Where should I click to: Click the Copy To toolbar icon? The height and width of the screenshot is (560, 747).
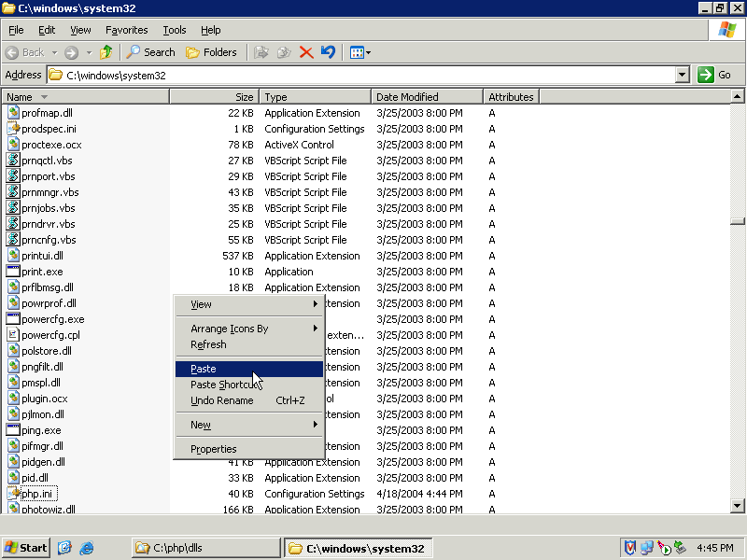[283, 52]
